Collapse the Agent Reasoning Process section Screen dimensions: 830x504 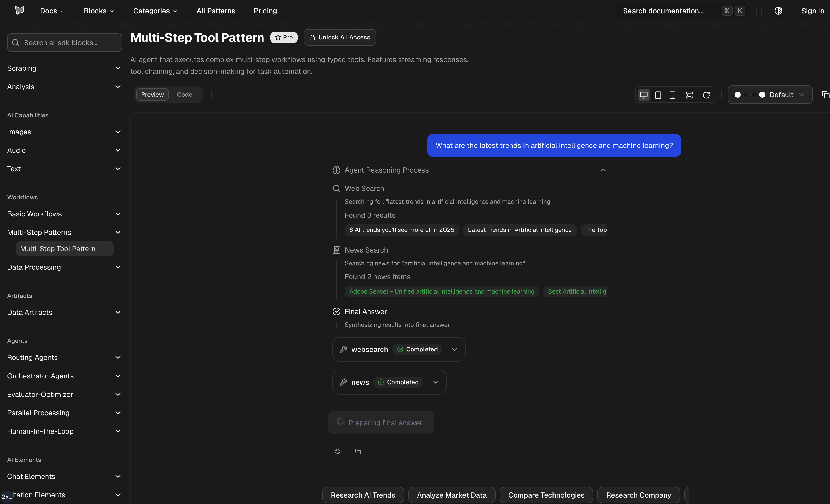click(603, 170)
